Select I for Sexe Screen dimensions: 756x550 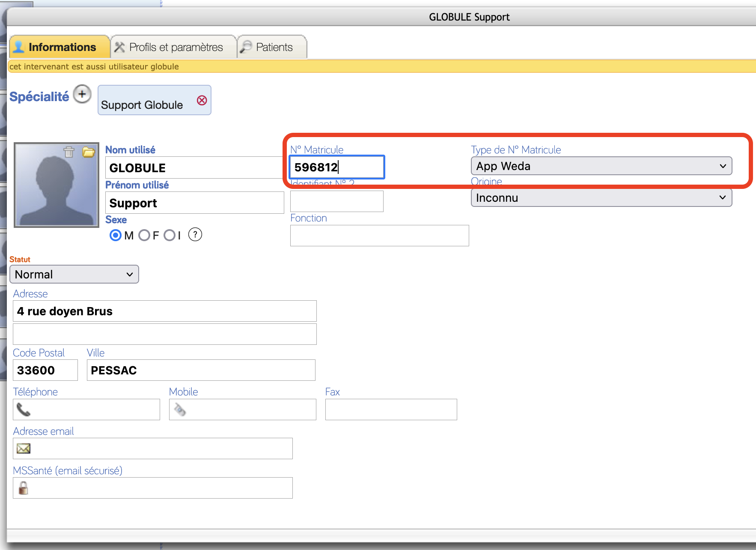(x=170, y=235)
